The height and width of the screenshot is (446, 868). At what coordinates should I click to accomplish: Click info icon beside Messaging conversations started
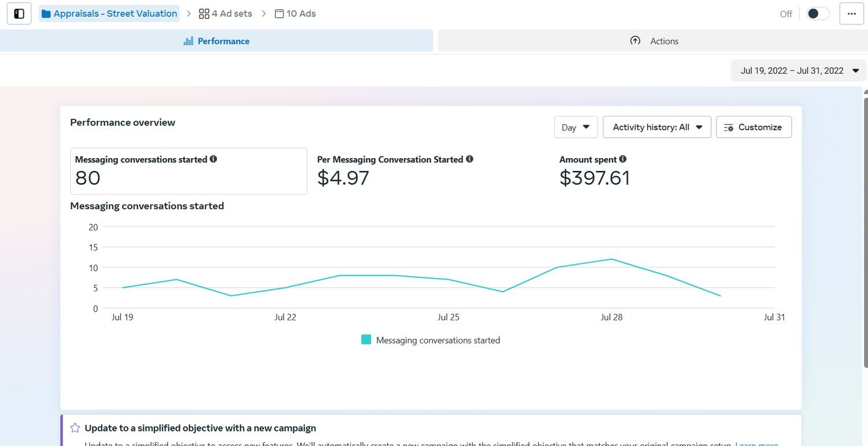(x=214, y=159)
